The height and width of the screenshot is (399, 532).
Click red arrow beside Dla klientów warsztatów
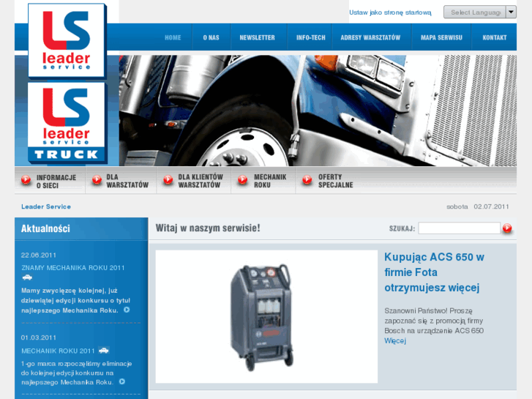(168, 180)
